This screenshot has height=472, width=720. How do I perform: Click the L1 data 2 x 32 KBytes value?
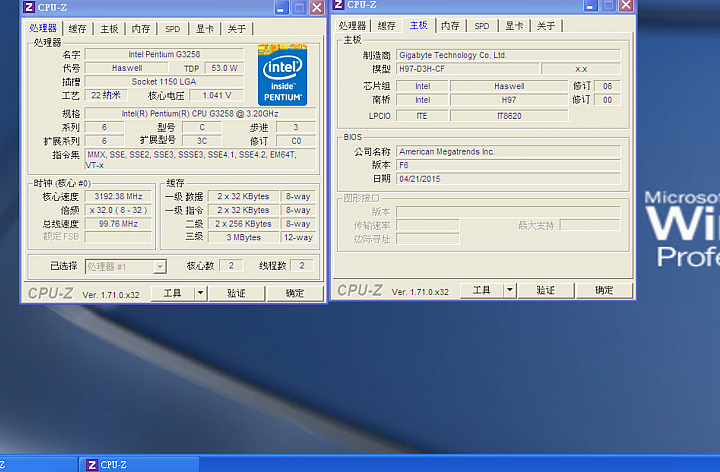pos(243,197)
